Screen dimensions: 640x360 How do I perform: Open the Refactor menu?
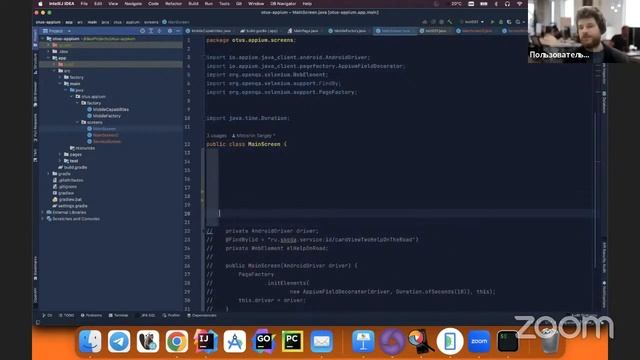pyautogui.click(x=173, y=4)
